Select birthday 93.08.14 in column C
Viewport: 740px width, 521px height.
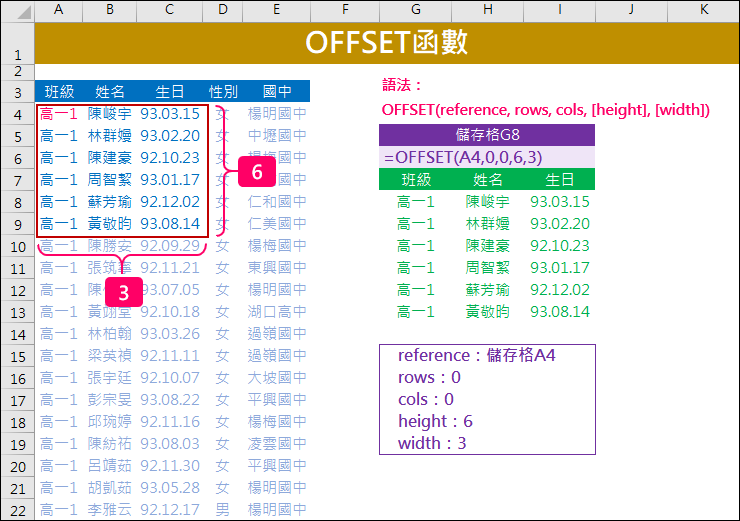coord(170,224)
